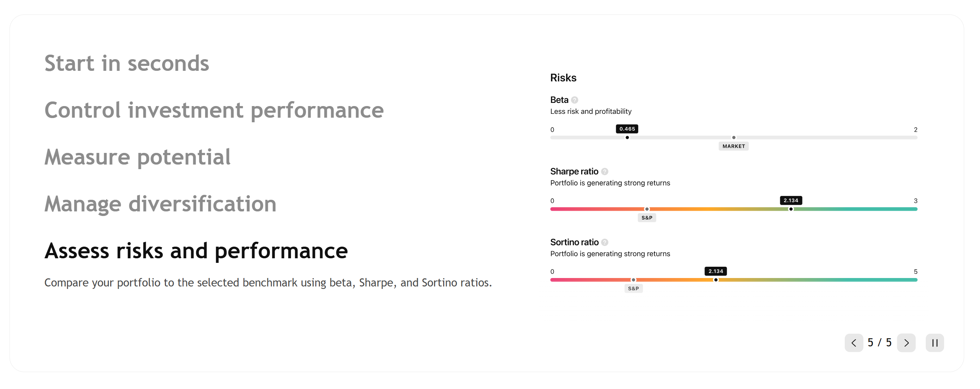The image size is (980, 389).
Task: Click the Sharpe ratio help icon
Action: tap(604, 172)
